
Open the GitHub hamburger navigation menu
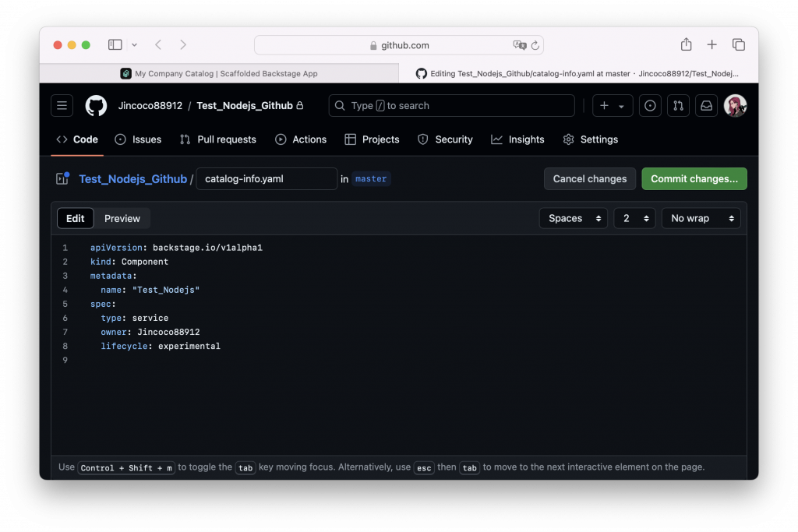[62, 106]
